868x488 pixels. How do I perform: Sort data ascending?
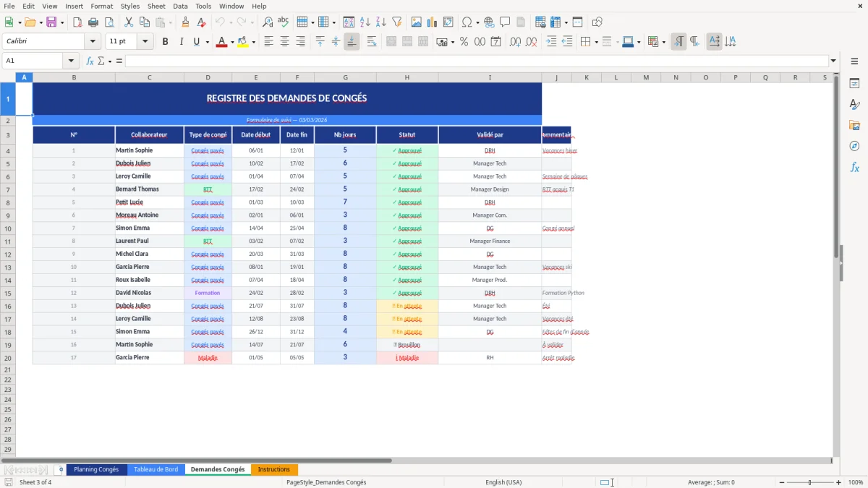364,22
